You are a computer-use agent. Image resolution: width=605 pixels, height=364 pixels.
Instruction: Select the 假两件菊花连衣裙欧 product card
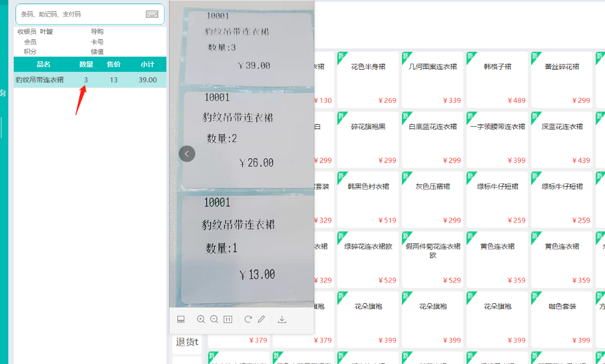pos(432,260)
